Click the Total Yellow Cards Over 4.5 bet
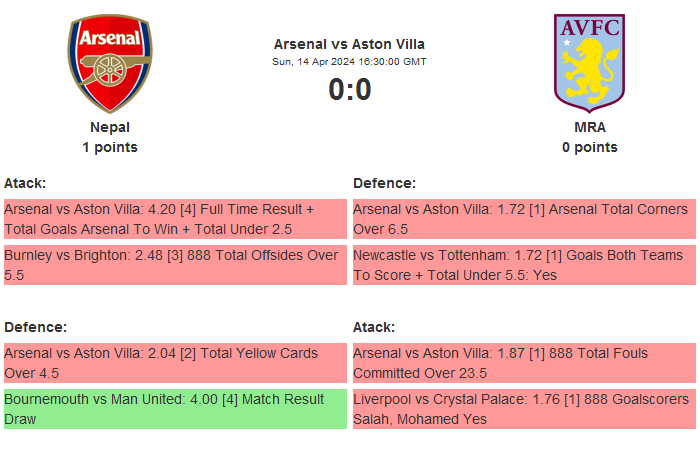The width and height of the screenshot is (700, 460). pos(175,363)
